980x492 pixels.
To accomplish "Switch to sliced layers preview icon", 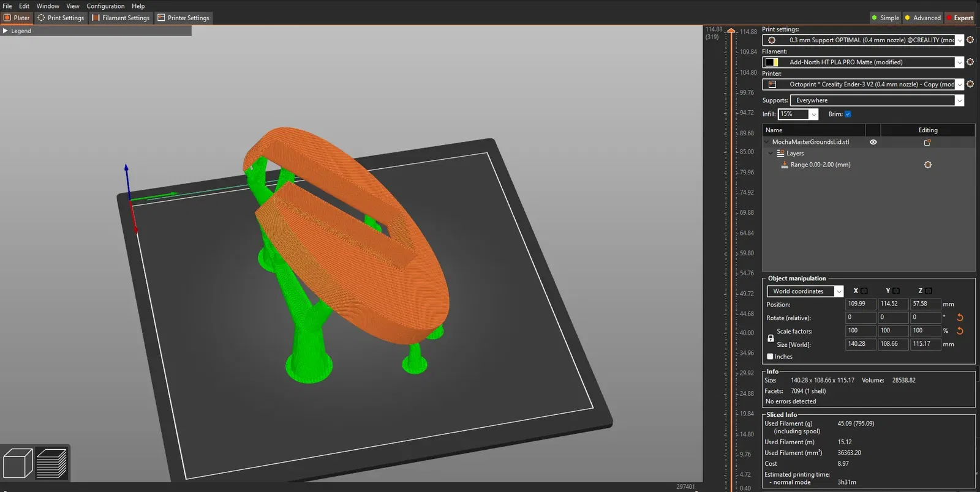I will click(x=51, y=463).
